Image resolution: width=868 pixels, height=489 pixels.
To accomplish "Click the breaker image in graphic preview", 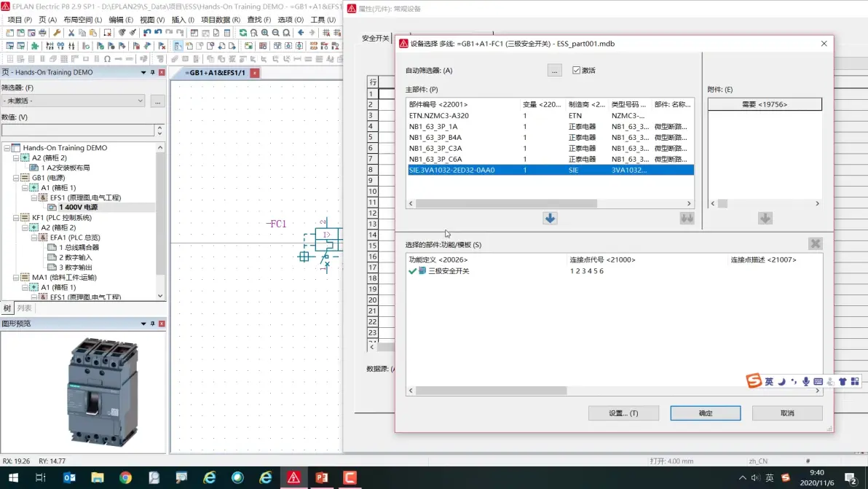I will click(103, 392).
